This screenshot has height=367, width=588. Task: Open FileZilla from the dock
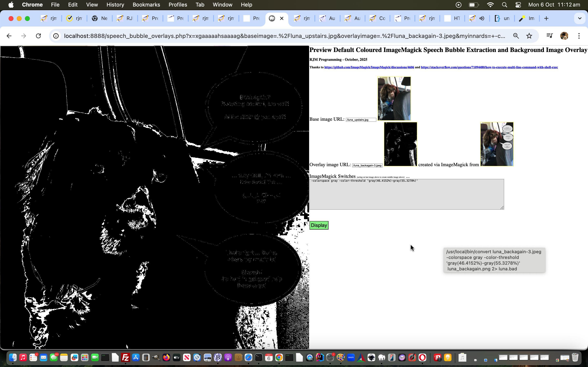click(125, 357)
